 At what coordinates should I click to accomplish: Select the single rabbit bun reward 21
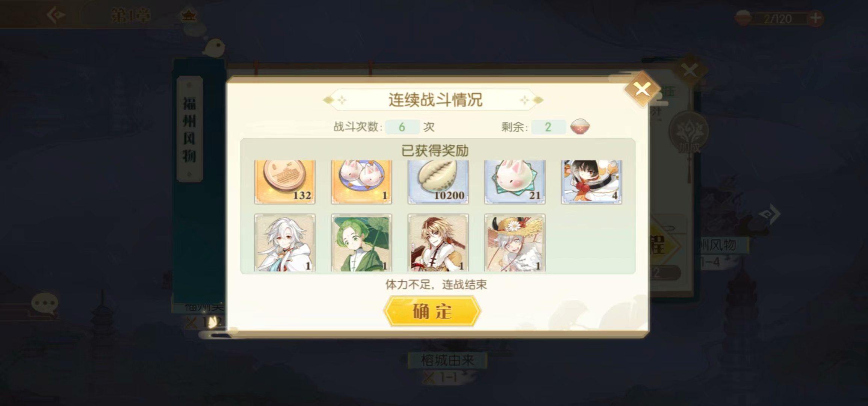(x=515, y=182)
